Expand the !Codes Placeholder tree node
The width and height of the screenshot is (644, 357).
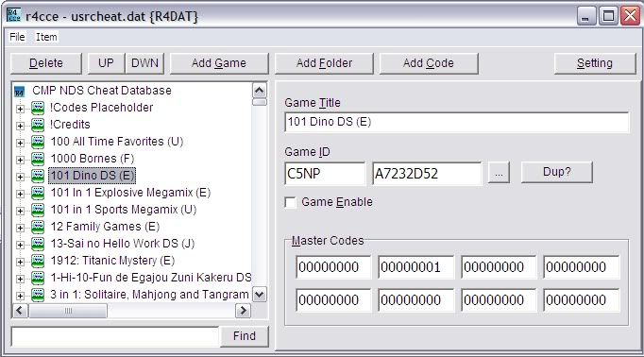pos(20,109)
